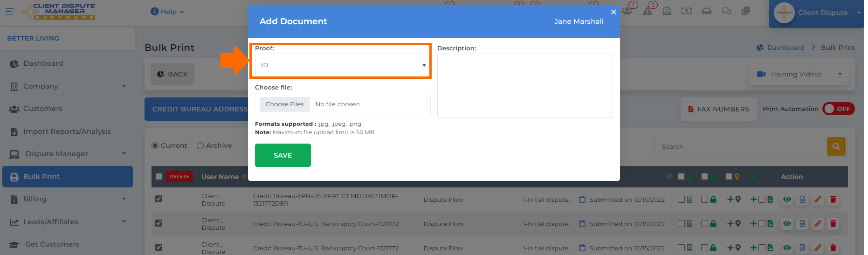Close the Add Document dialog
868x255 pixels.
click(613, 12)
